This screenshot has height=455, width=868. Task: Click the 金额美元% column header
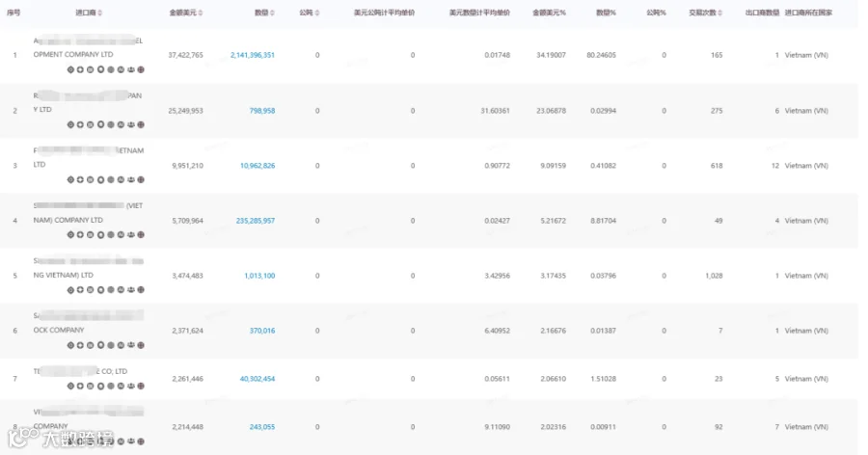click(x=549, y=13)
